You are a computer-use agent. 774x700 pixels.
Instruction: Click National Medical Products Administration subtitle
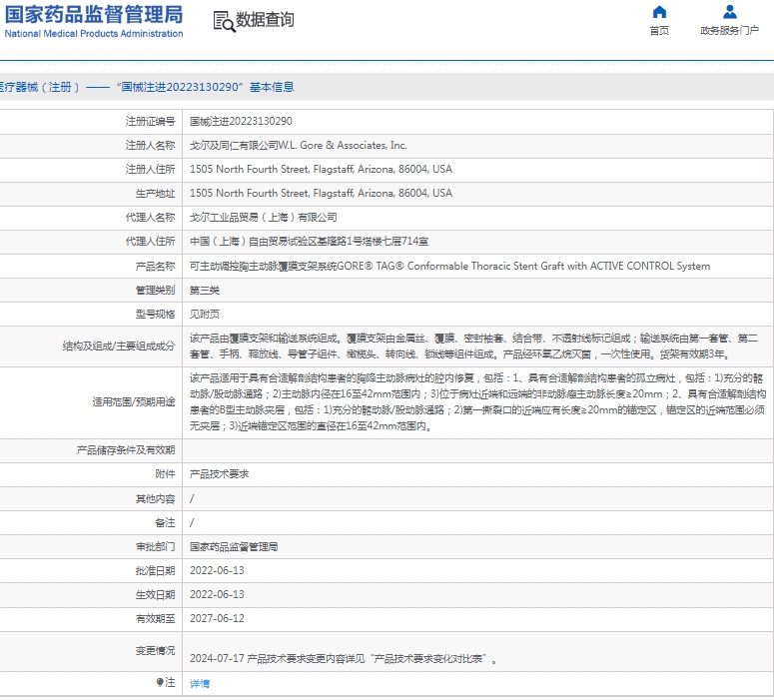(94, 34)
